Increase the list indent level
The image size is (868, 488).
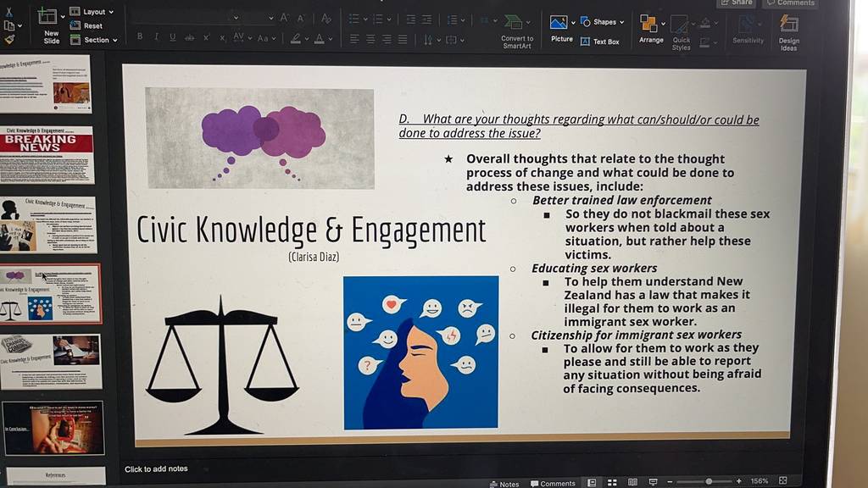coord(427,20)
